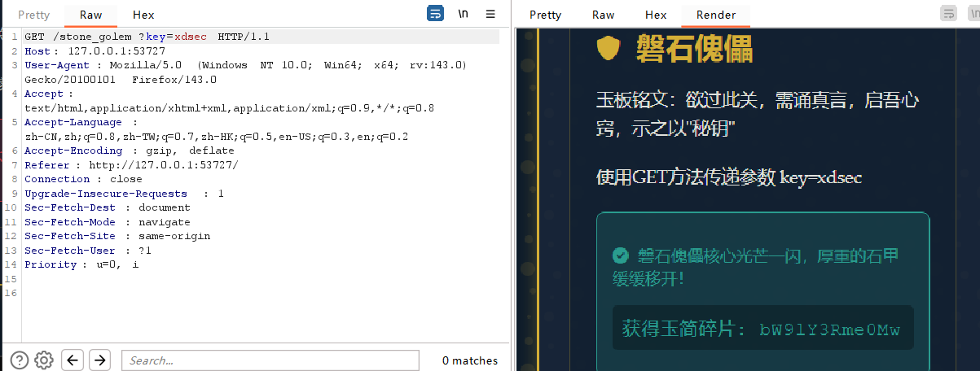Image resolution: width=980 pixels, height=371 pixels.
Task: Open the request editor hamburger menu
Action: point(490,14)
